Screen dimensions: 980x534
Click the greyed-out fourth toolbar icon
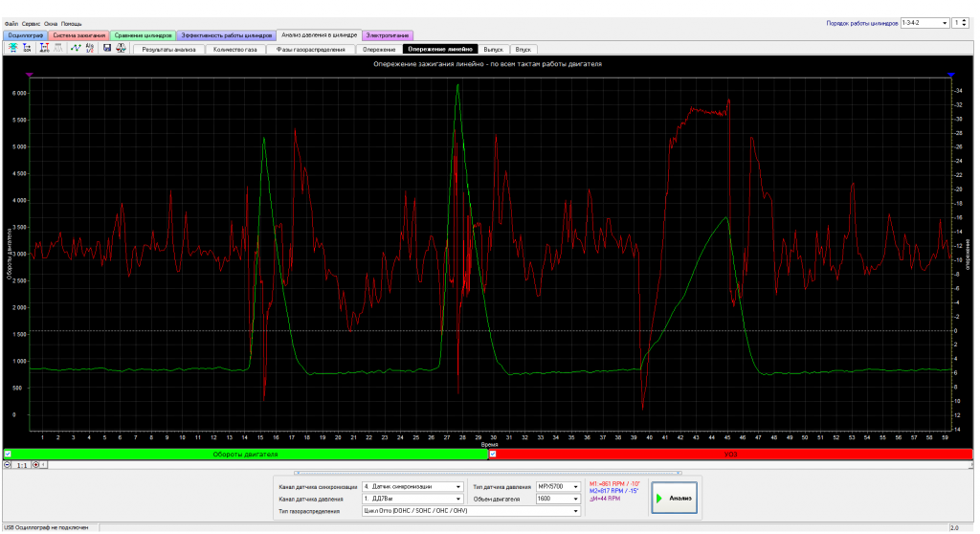coord(58,48)
